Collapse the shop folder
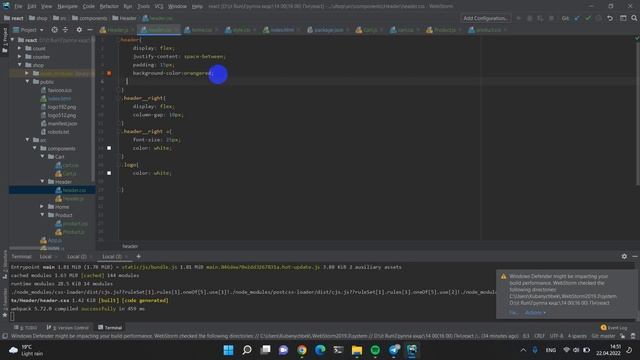 click(20, 65)
